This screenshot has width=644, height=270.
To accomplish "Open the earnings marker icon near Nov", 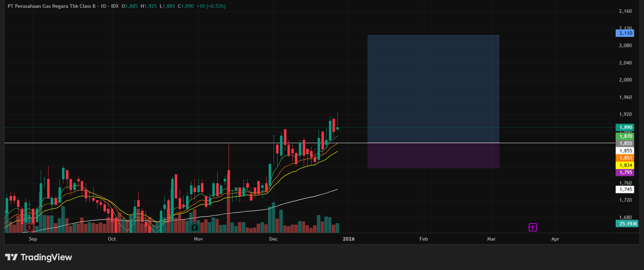I will coord(195,227).
